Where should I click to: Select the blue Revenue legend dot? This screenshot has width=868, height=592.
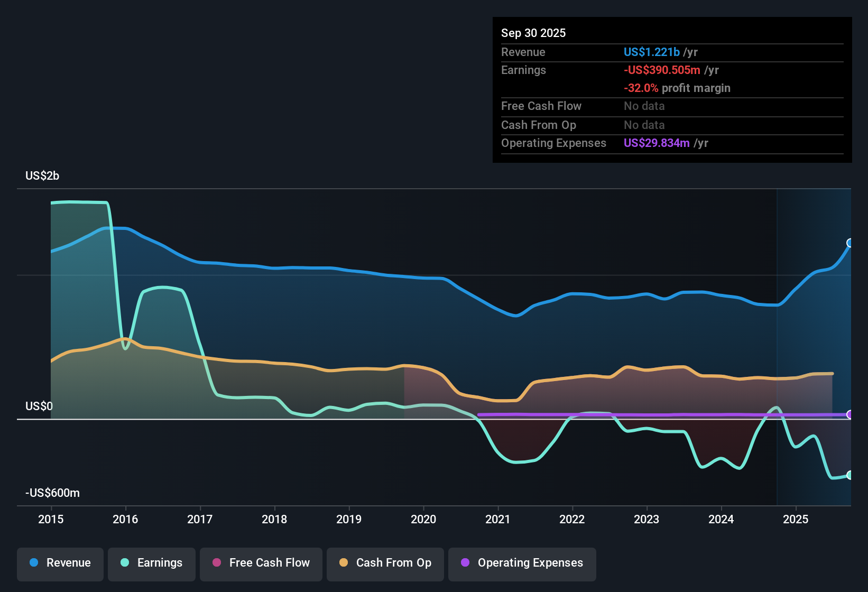point(33,563)
